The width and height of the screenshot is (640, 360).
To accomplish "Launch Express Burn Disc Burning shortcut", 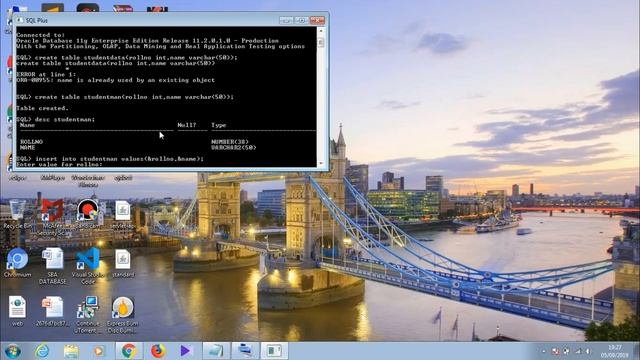I will point(122,314).
